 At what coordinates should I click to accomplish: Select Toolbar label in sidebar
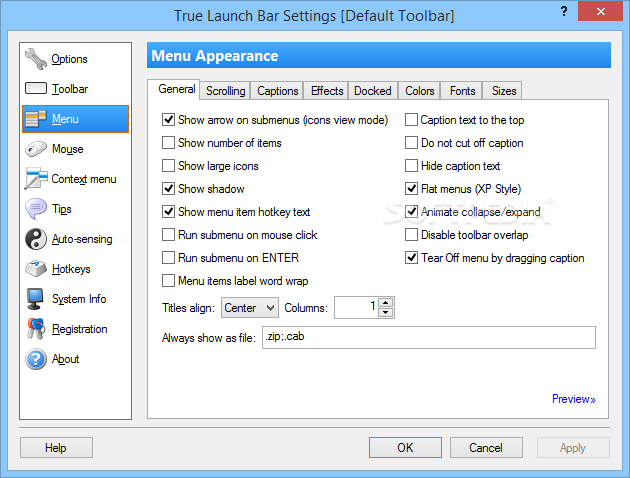[x=70, y=89]
